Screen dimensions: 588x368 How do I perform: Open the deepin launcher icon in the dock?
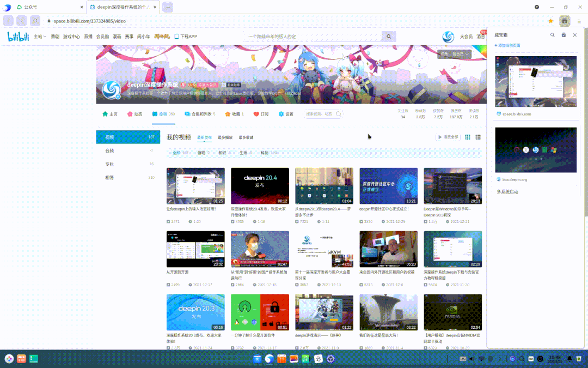pyautogui.click(x=9, y=359)
